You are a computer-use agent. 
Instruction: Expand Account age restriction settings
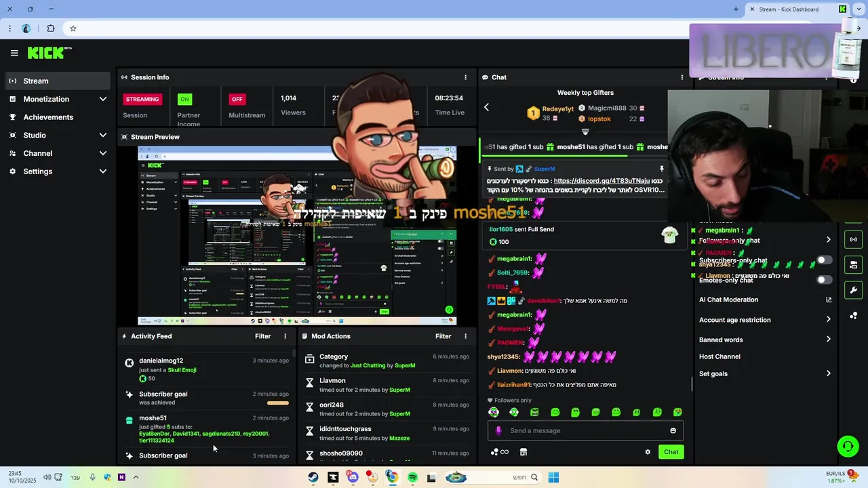(828, 320)
